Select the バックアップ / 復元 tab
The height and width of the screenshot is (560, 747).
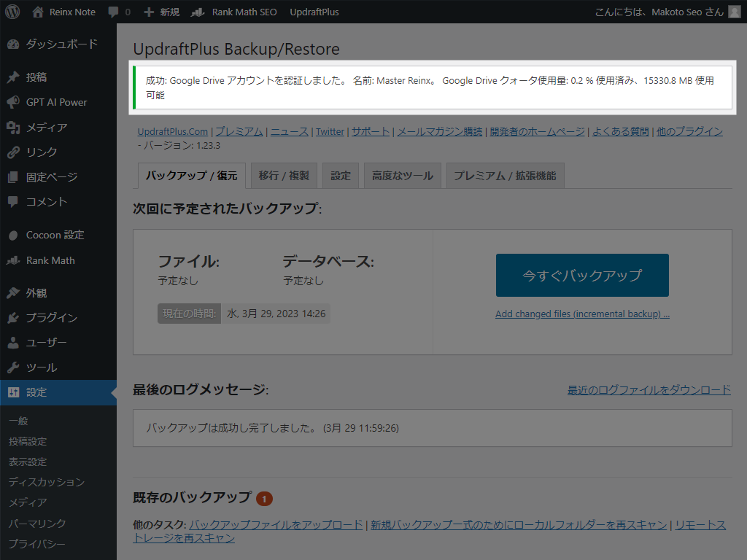click(192, 176)
